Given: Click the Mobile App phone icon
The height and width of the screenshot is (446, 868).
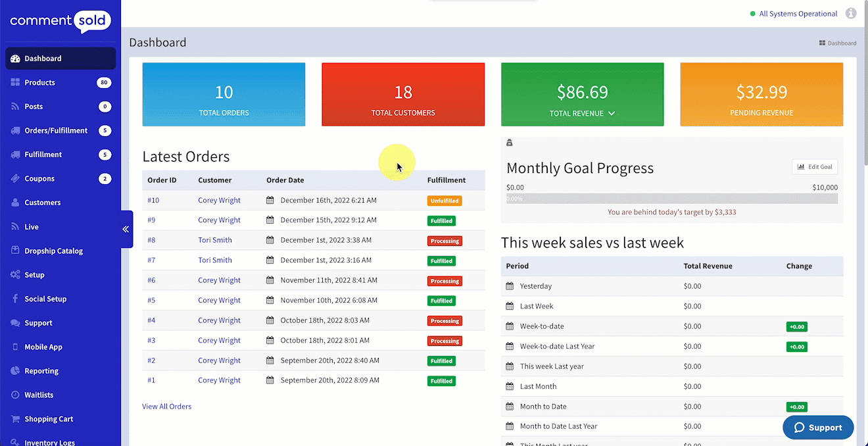Looking at the screenshot, I should point(15,347).
